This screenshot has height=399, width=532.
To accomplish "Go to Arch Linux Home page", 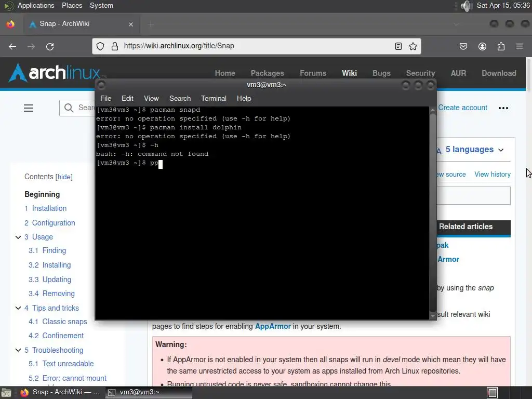I will point(225,73).
